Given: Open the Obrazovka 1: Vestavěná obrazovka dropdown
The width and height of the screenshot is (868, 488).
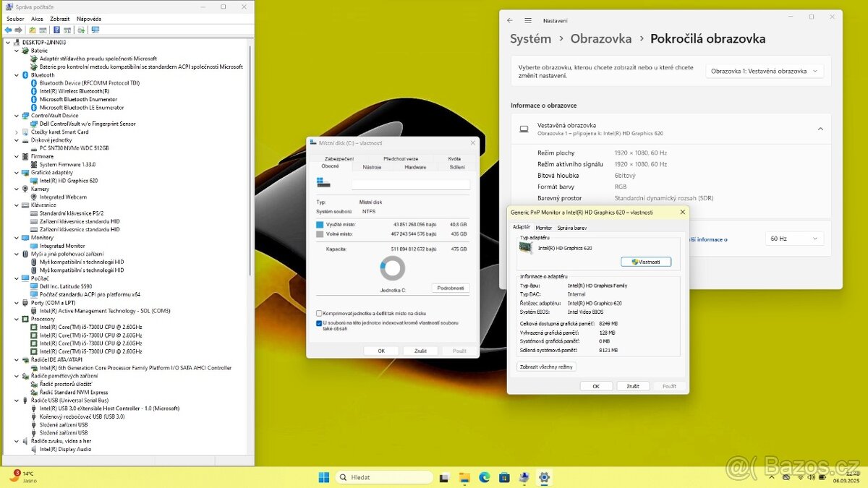Looking at the screenshot, I should (x=764, y=70).
